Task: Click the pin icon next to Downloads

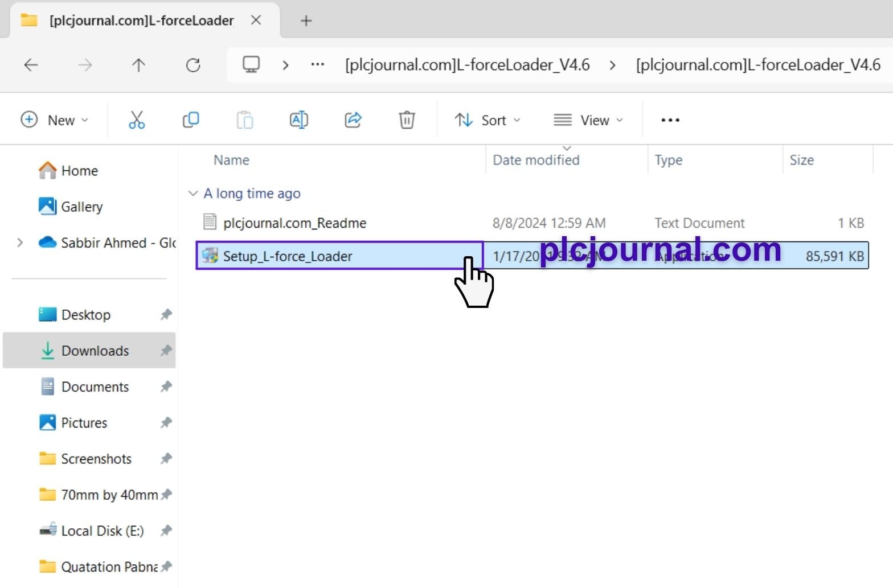Action: pyautogui.click(x=166, y=351)
